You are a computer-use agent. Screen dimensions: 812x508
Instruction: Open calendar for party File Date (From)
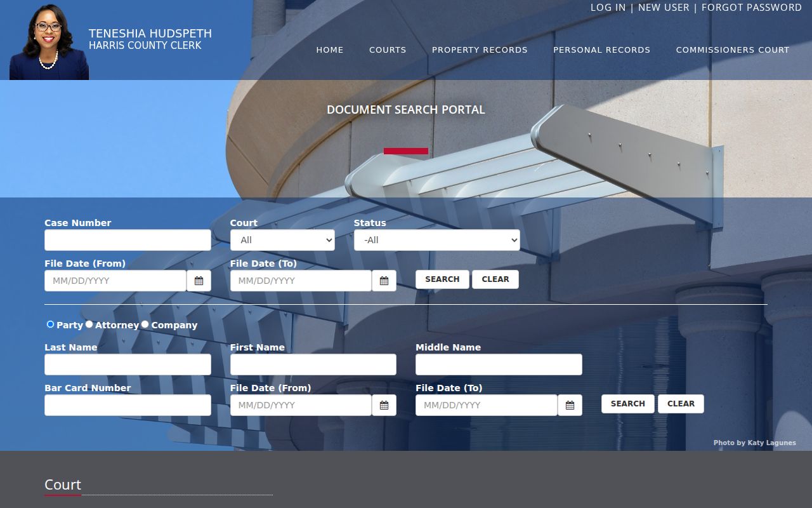click(x=384, y=405)
